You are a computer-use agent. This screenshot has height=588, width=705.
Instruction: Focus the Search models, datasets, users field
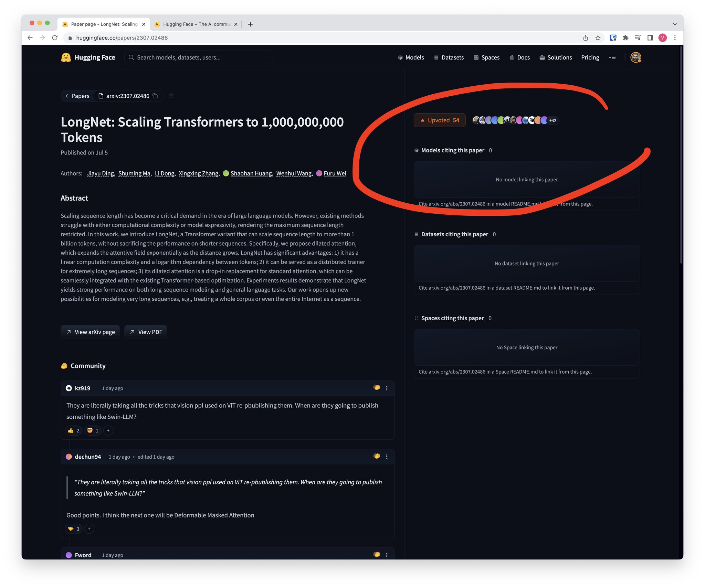tap(198, 57)
